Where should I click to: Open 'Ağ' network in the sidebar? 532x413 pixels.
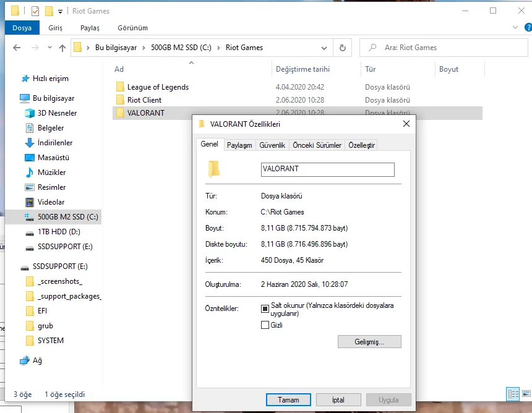pos(37,360)
